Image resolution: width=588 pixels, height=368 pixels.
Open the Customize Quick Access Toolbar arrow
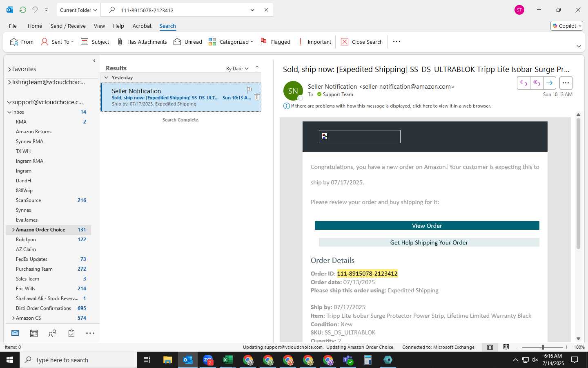tap(46, 10)
